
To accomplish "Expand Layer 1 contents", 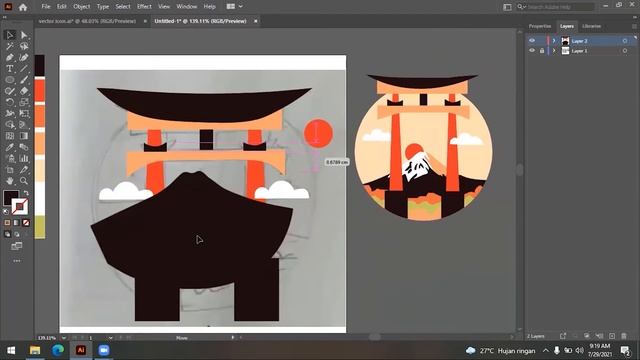I will [554, 51].
